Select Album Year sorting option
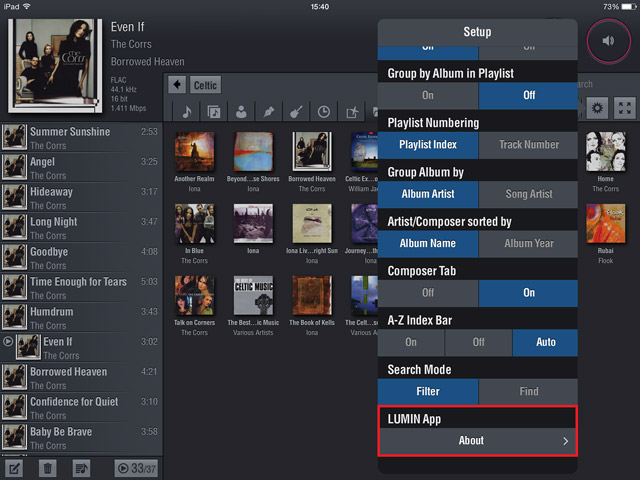The height and width of the screenshot is (480, 640). (528, 243)
